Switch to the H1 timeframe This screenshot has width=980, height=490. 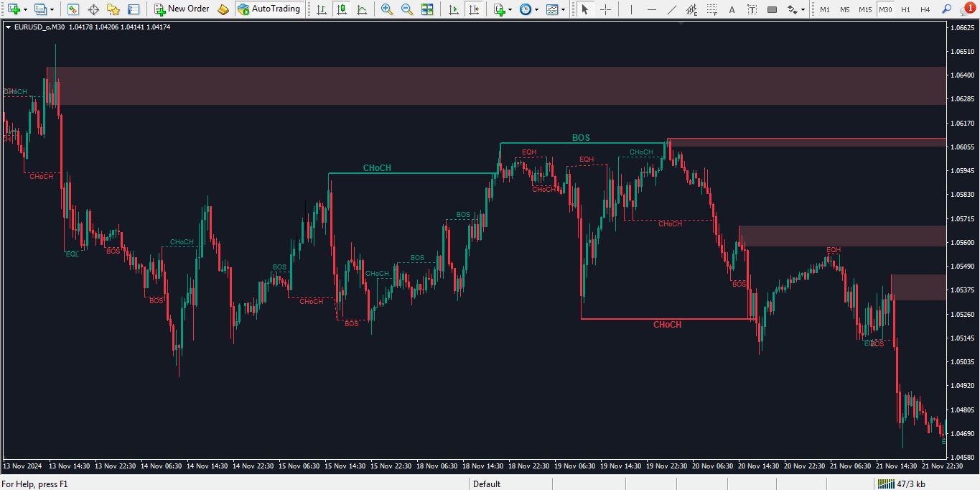point(905,9)
